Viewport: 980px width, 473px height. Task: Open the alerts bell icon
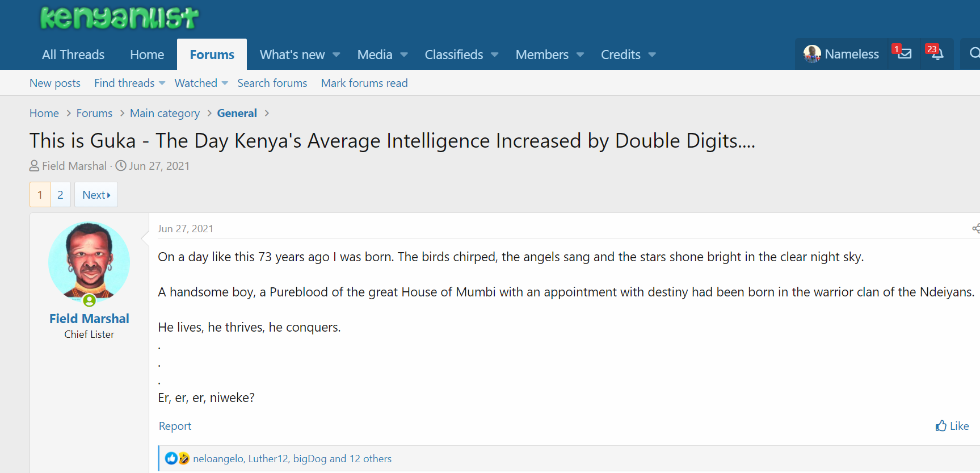click(937, 54)
